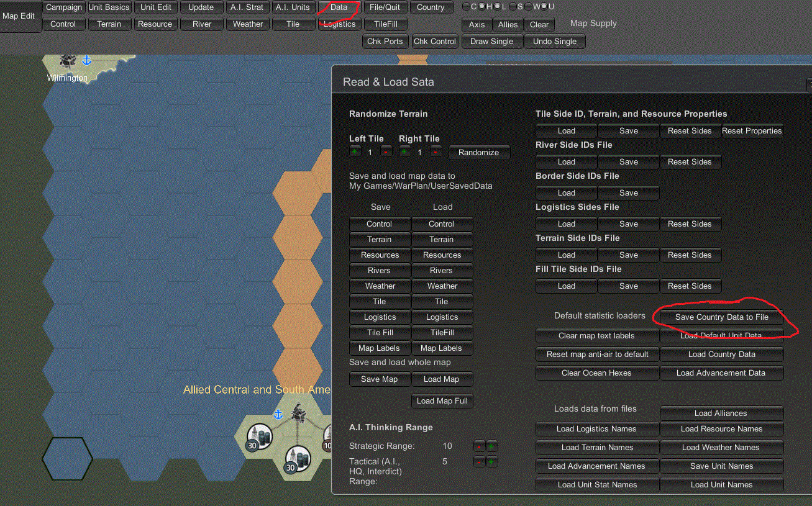Load the River Side IDs File
Viewport: 812px width, 506px height.
567,162
